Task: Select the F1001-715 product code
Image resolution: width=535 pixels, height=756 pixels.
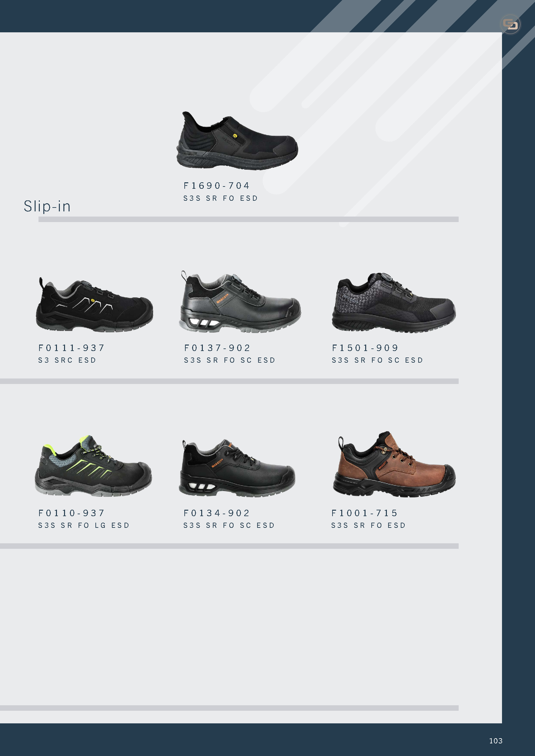Action: tap(364, 513)
